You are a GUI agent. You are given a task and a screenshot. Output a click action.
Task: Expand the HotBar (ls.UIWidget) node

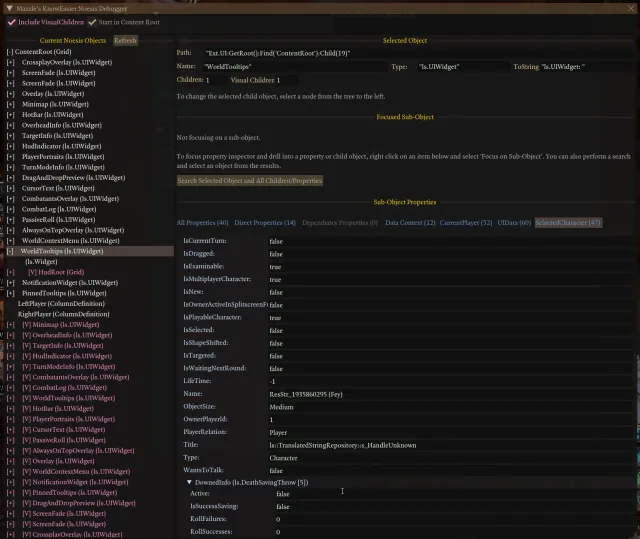10,115
